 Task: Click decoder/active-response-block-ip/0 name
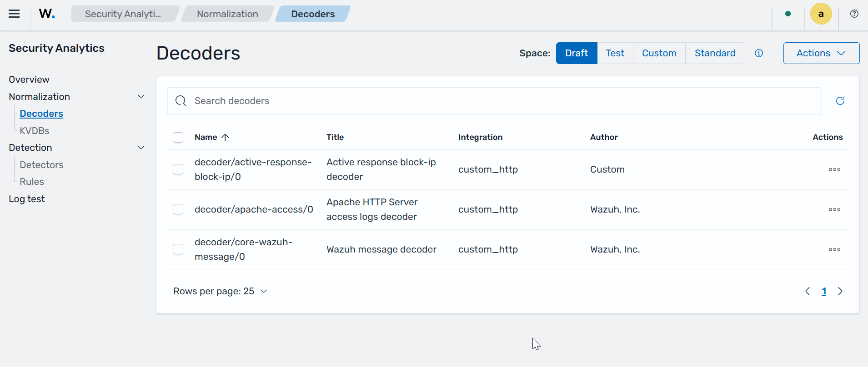click(x=253, y=169)
